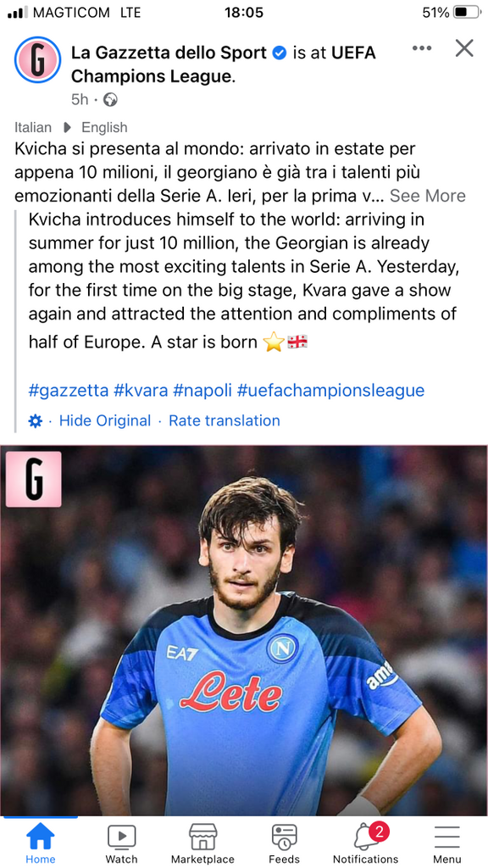Image resolution: width=488 pixels, height=868 pixels.
Task: Expand post text with See More
Action: [428, 196]
